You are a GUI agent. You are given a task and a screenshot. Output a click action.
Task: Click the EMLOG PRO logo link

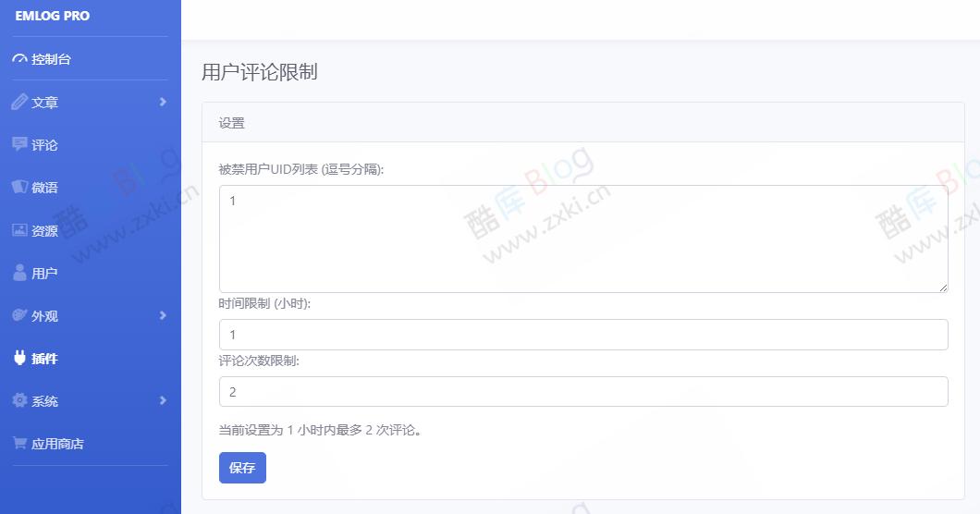[x=53, y=16]
